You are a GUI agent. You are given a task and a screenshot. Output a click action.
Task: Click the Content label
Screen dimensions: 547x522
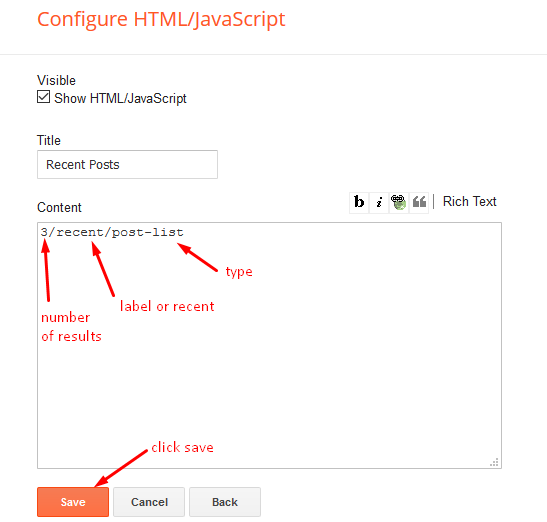click(59, 207)
